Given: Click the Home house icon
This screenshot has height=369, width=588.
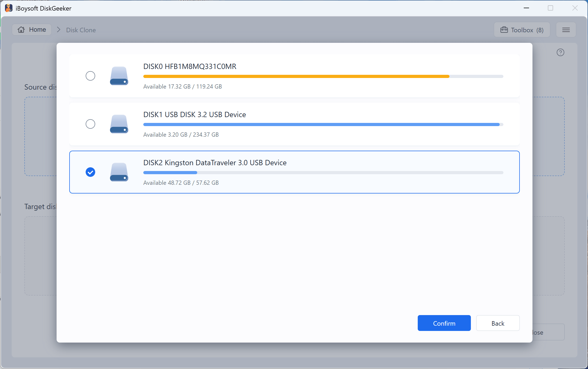Looking at the screenshot, I should pos(21,30).
